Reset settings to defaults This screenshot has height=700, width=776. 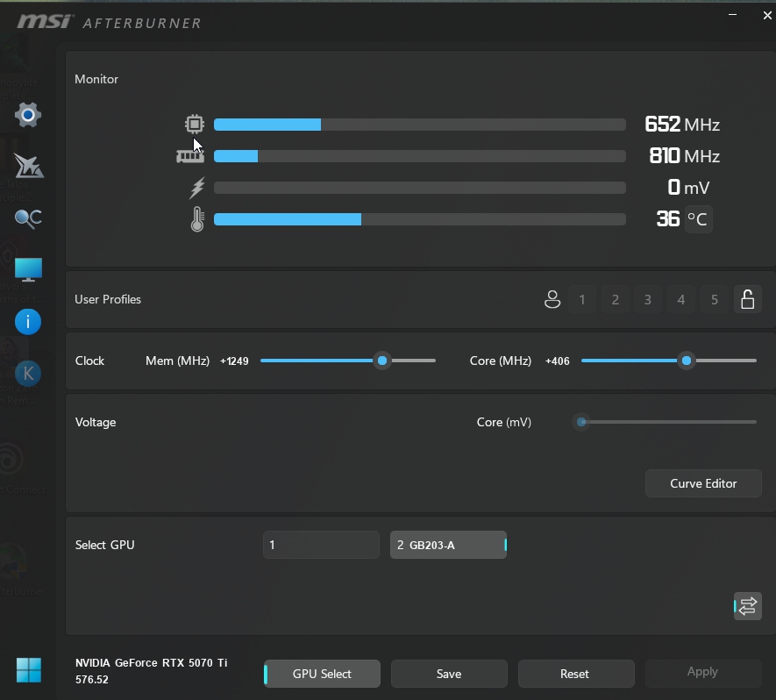click(x=576, y=674)
